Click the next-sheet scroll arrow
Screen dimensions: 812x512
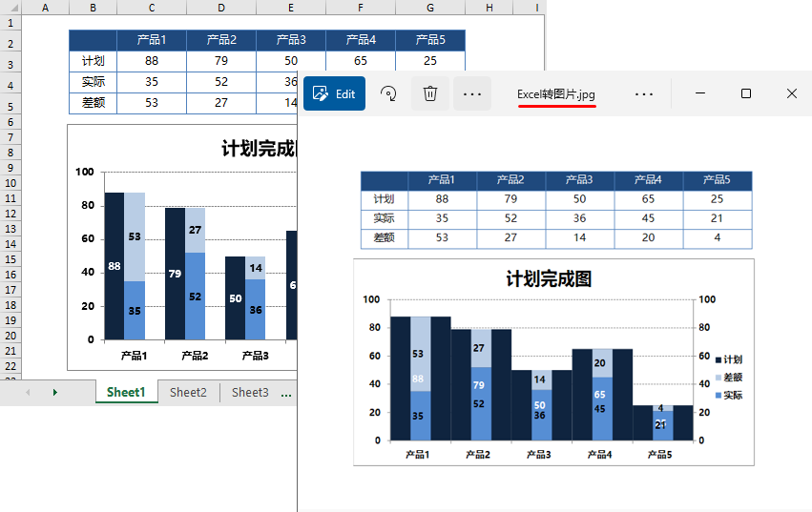point(55,393)
